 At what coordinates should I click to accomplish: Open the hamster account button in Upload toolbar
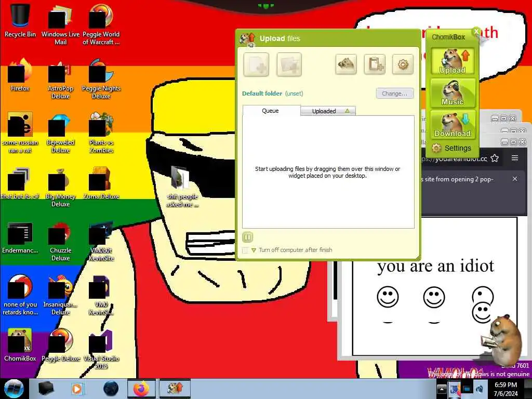pos(345,64)
